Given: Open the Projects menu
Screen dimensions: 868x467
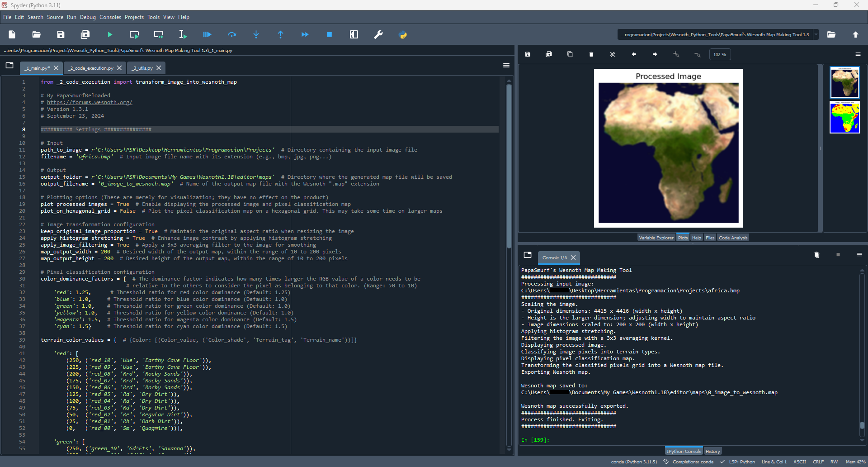Looking at the screenshot, I should (134, 17).
